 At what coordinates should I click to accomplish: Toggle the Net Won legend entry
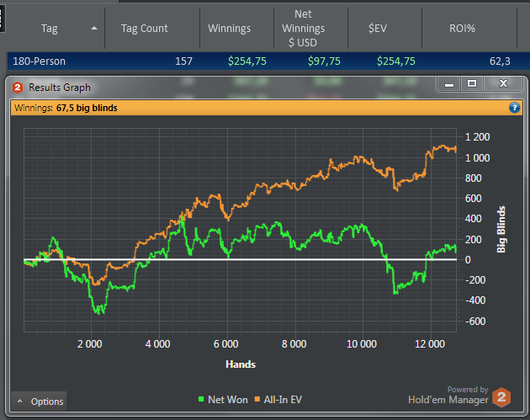click(x=223, y=400)
